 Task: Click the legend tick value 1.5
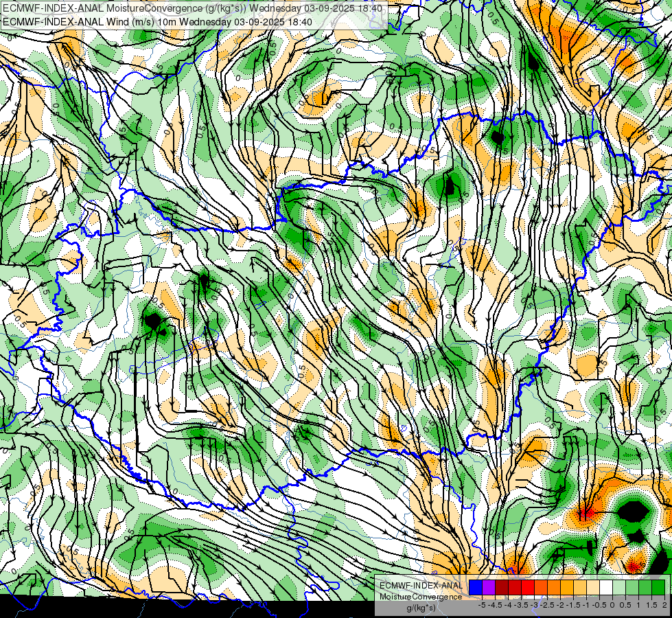tap(651, 605)
